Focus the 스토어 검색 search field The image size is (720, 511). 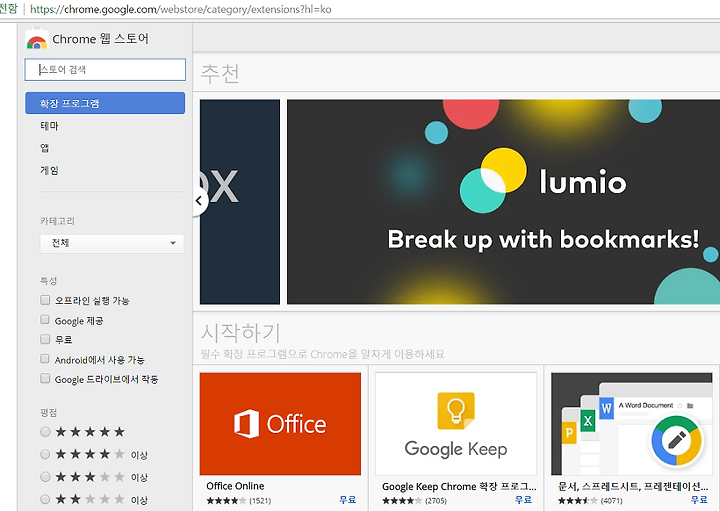click(x=105, y=69)
